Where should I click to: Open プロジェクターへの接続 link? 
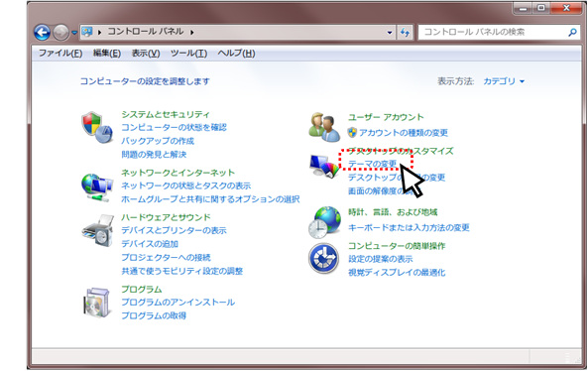[x=166, y=257]
